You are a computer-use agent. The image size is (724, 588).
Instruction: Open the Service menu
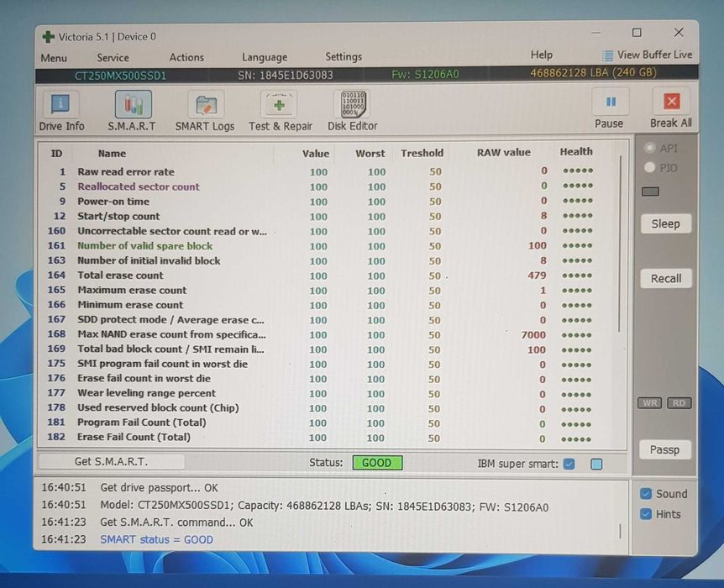[x=113, y=58]
